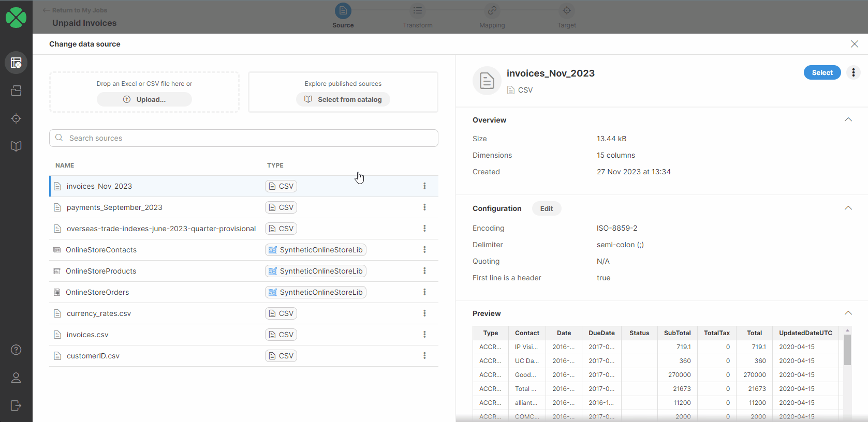The image size is (868, 422).
Task: Collapse the Overview section
Action: click(x=848, y=120)
